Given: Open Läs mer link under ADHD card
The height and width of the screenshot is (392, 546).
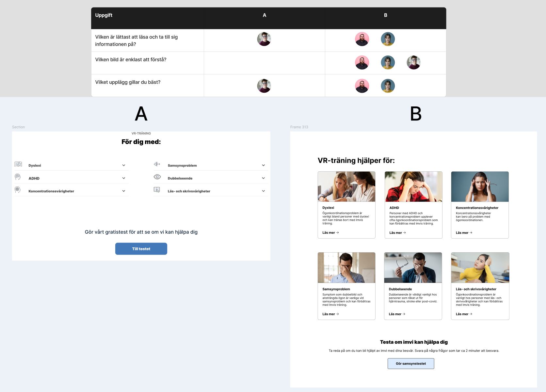Looking at the screenshot, I should 397,233.
